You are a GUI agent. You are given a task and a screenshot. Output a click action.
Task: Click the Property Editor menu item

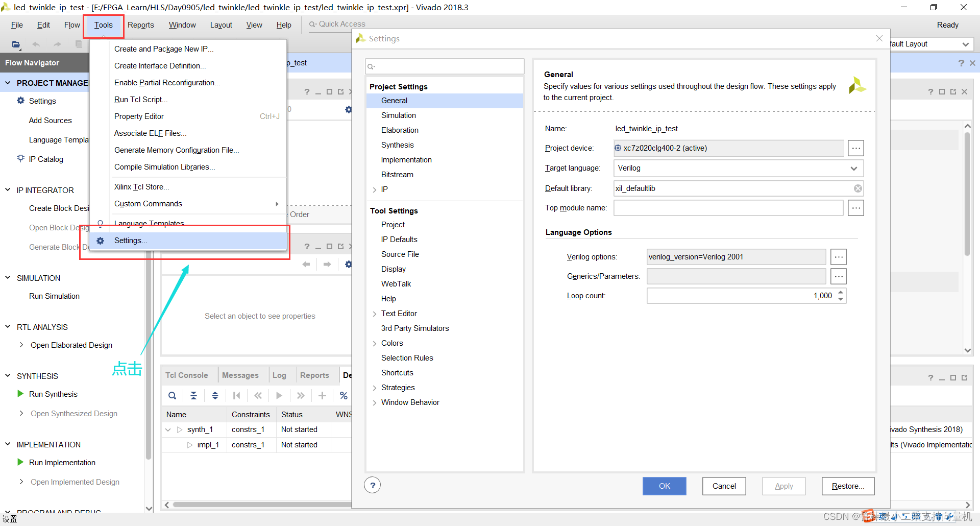tap(188, 116)
